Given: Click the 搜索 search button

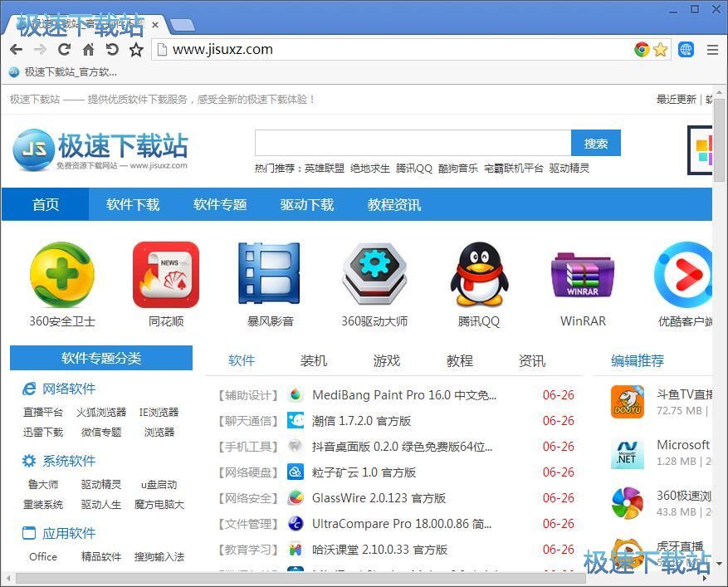Looking at the screenshot, I should (596, 143).
